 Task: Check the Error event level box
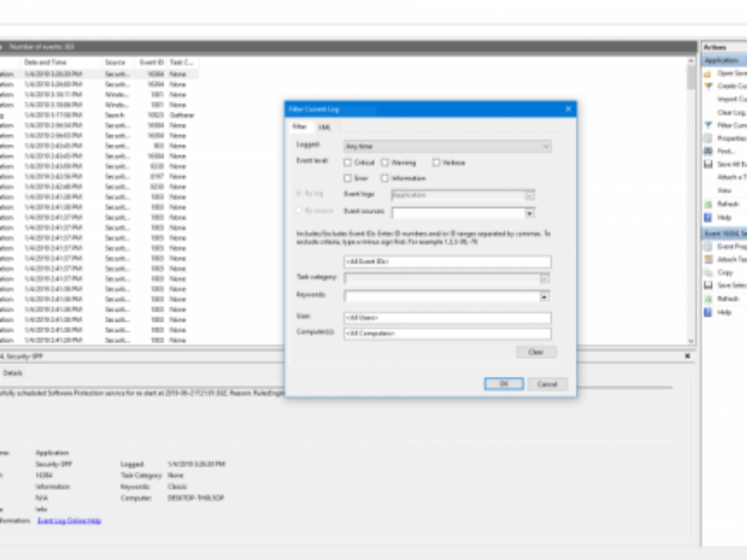pyautogui.click(x=347, y=178)
